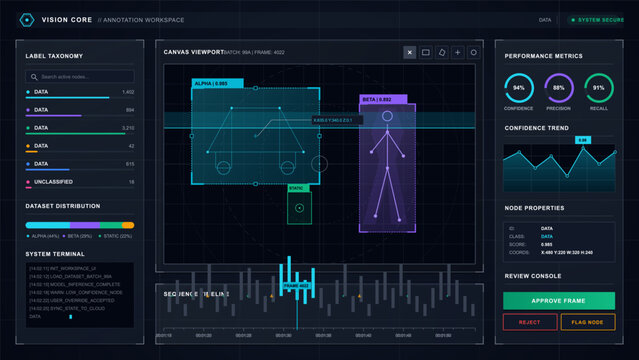Select the DATA label with 3,210 count

[80, 129]
